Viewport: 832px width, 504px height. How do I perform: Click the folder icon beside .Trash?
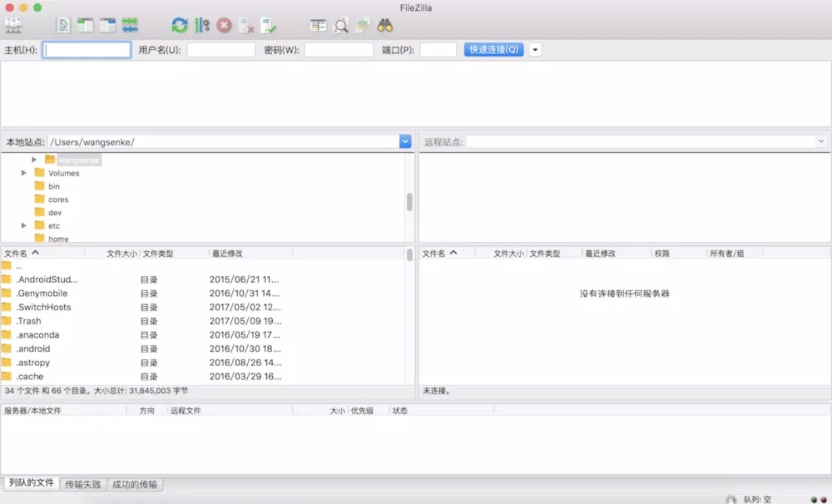coord(7,321)
